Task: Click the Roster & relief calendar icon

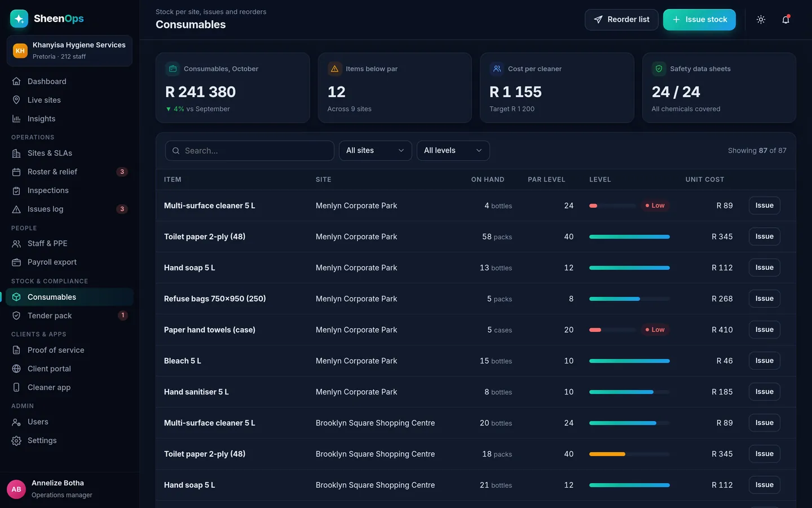Action: coord(16,172)
